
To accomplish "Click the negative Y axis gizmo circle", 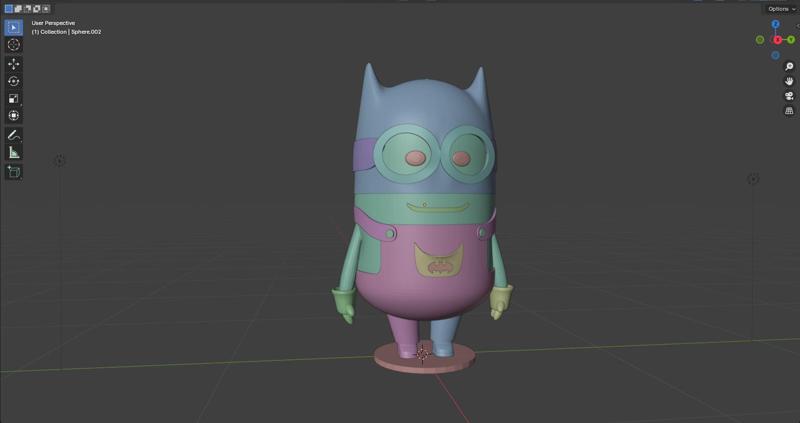I will click(x=760, y=40).
